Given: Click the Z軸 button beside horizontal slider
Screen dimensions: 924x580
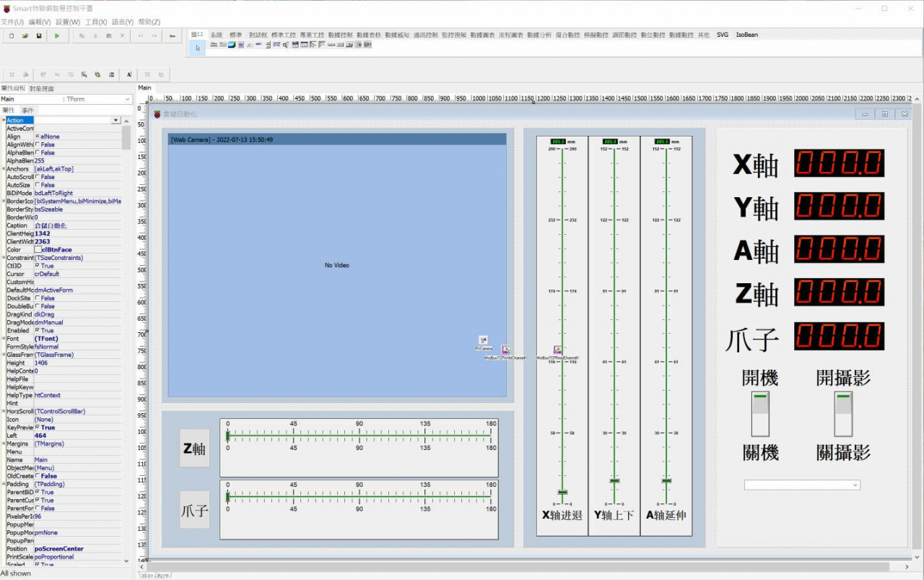Looking at the screenshot, I should tap(194, 449).
